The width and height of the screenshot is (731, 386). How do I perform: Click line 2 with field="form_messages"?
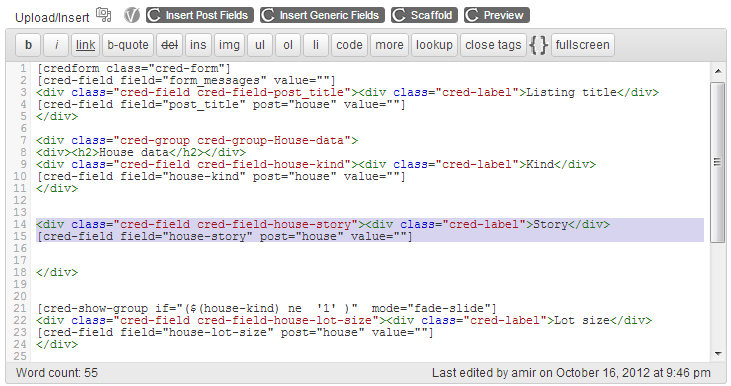[x=186, y=81]
